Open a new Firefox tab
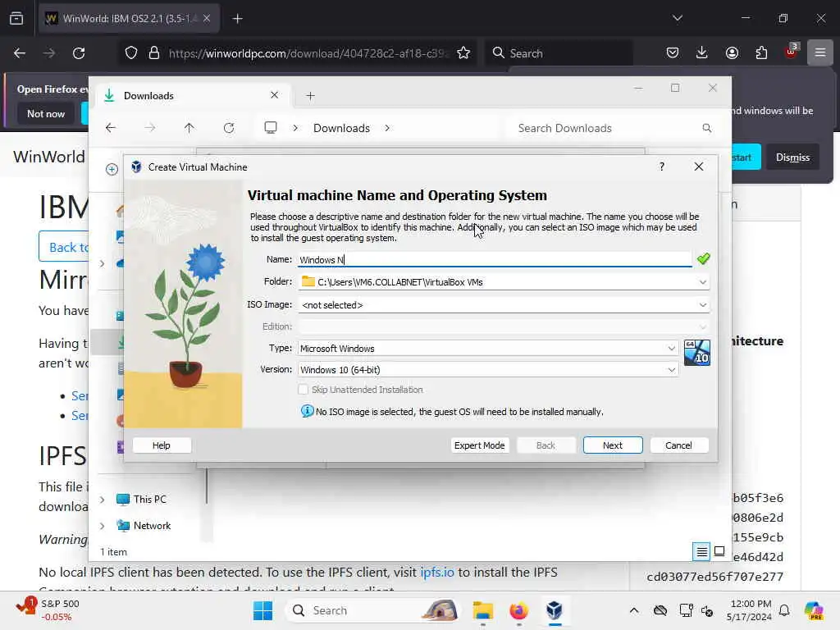Screen dimensions: 840x630 237,19
